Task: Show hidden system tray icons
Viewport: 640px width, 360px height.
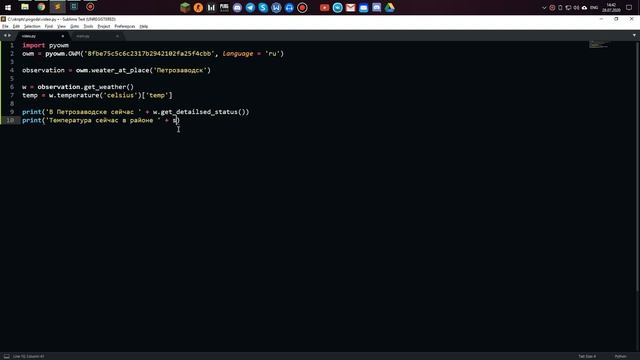Action: (544, 7)
